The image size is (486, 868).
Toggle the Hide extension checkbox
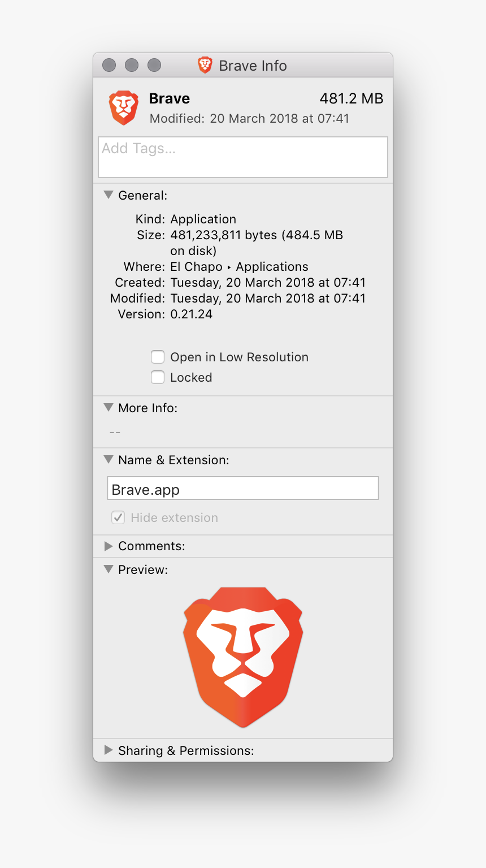click(118, 517)
